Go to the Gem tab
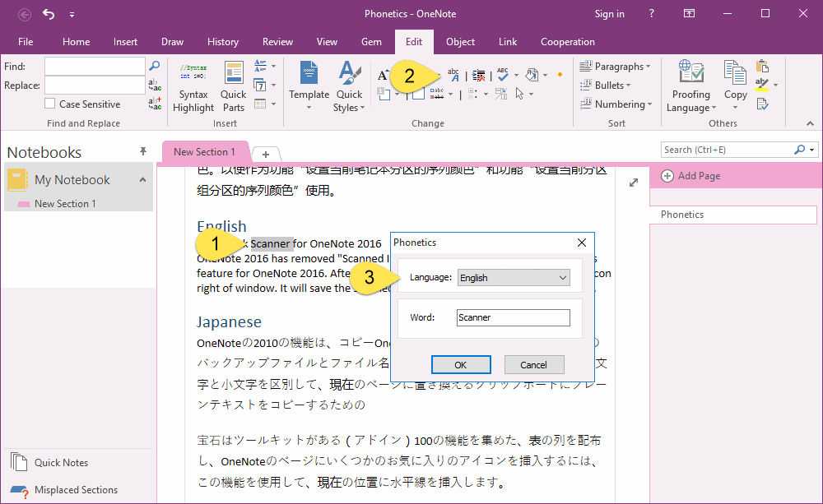Screen dimensions: 823x504 371,42
